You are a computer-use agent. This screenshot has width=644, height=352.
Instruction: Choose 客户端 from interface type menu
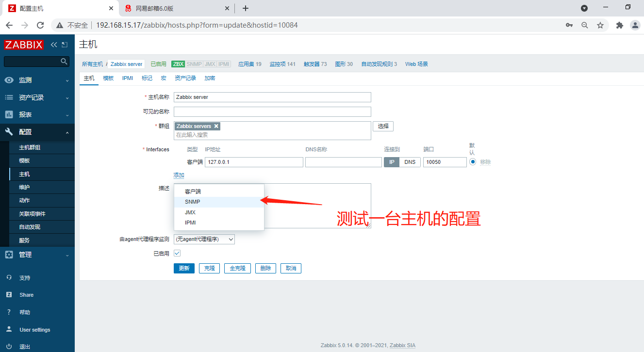(x=219, y=192)
